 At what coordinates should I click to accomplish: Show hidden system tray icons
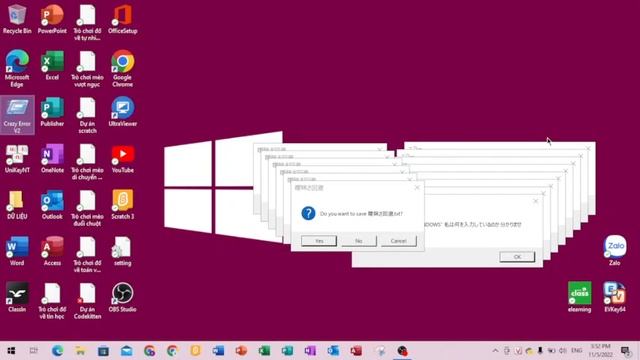(x=495, y=351)
